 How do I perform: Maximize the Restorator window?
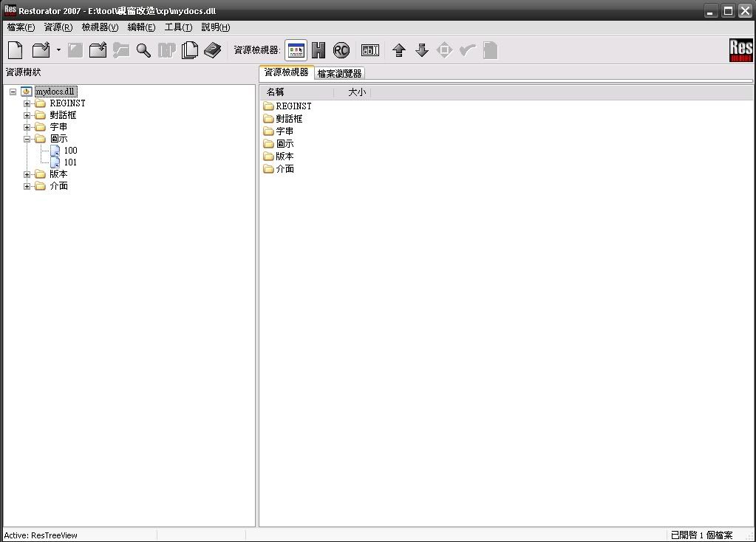[x=728, y=10]
